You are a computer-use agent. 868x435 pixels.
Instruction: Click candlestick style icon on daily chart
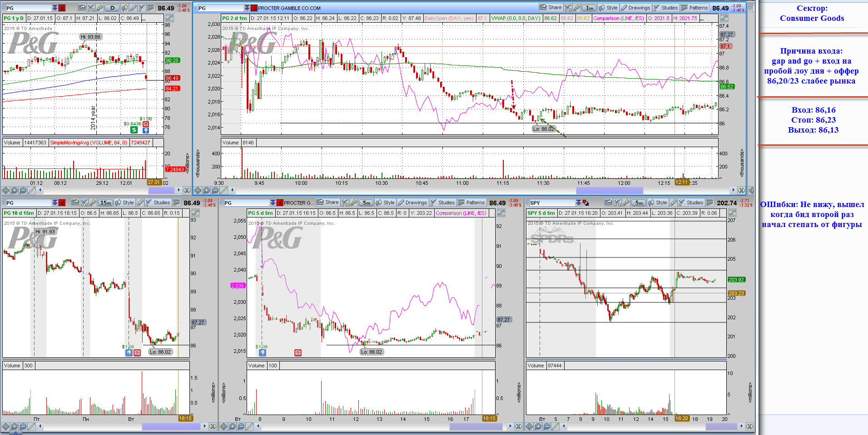(124, 8)
